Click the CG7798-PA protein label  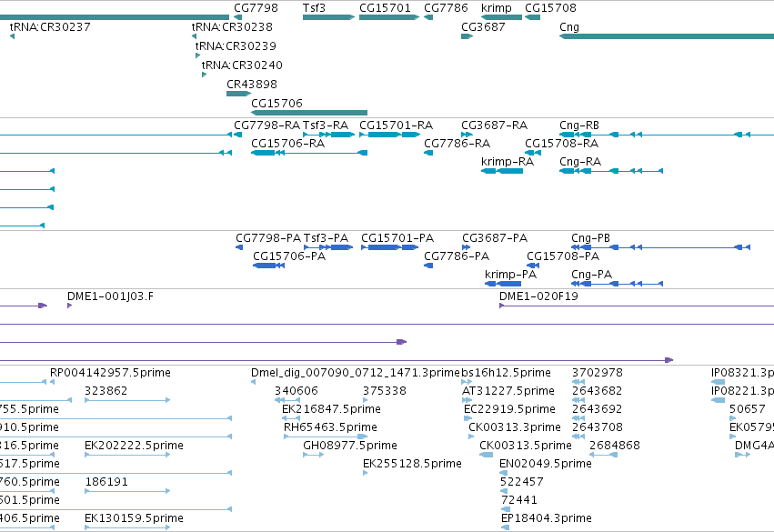click(268, 238)
